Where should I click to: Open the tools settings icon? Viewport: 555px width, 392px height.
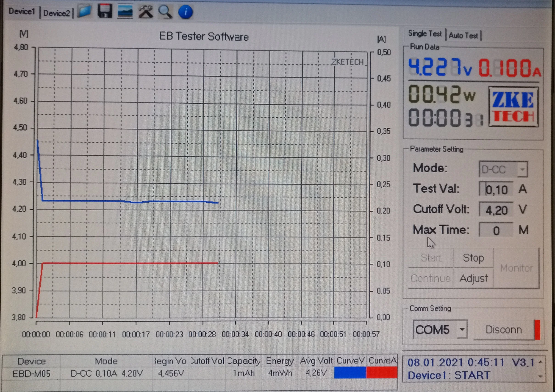[146, 12]
